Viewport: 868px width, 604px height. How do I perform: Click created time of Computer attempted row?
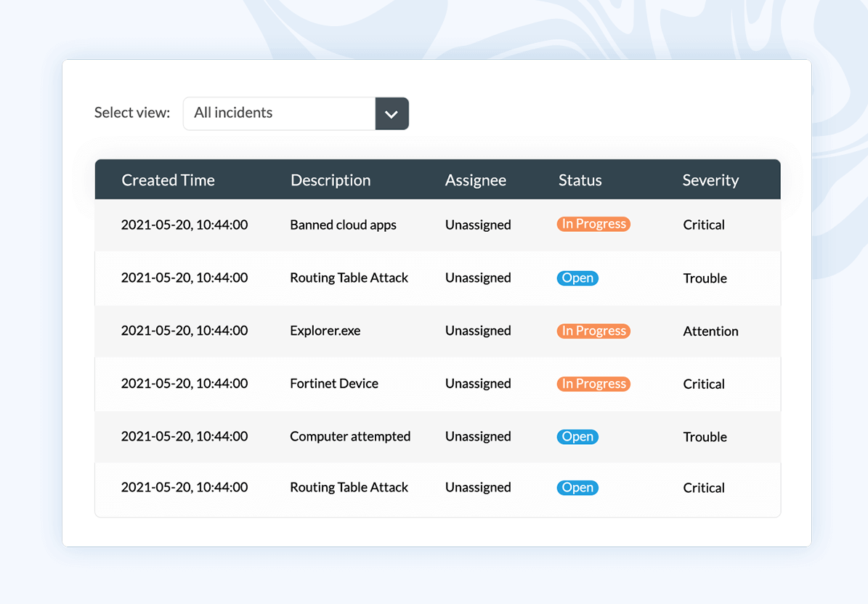[184, 437]
